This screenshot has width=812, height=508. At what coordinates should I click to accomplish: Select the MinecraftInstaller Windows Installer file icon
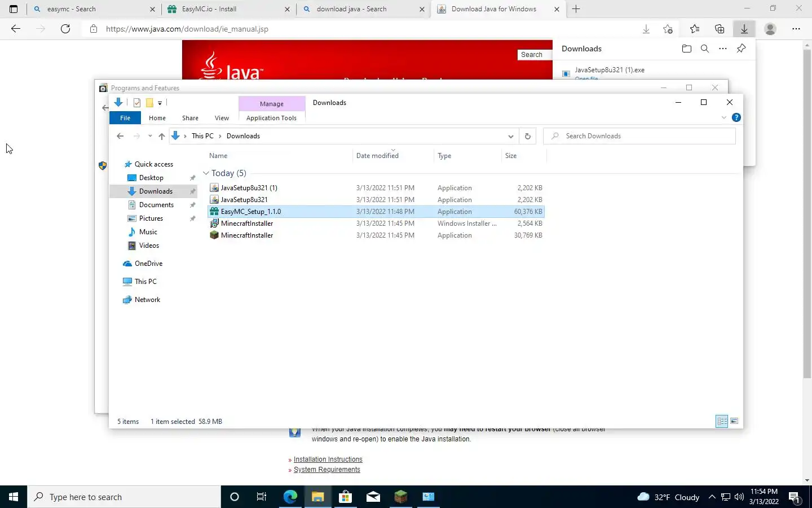coord(214,224)
